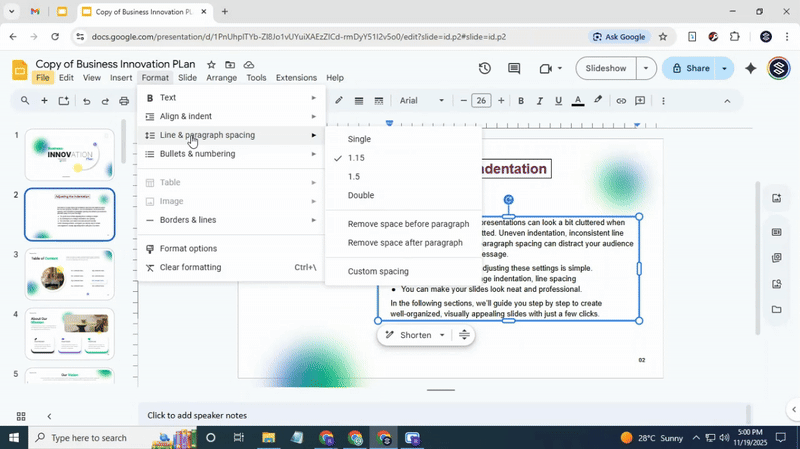The width and height of the screenshot is (800, 449).
Task: Open the Arial font dropdown
Action: click(x=422, y=101)
